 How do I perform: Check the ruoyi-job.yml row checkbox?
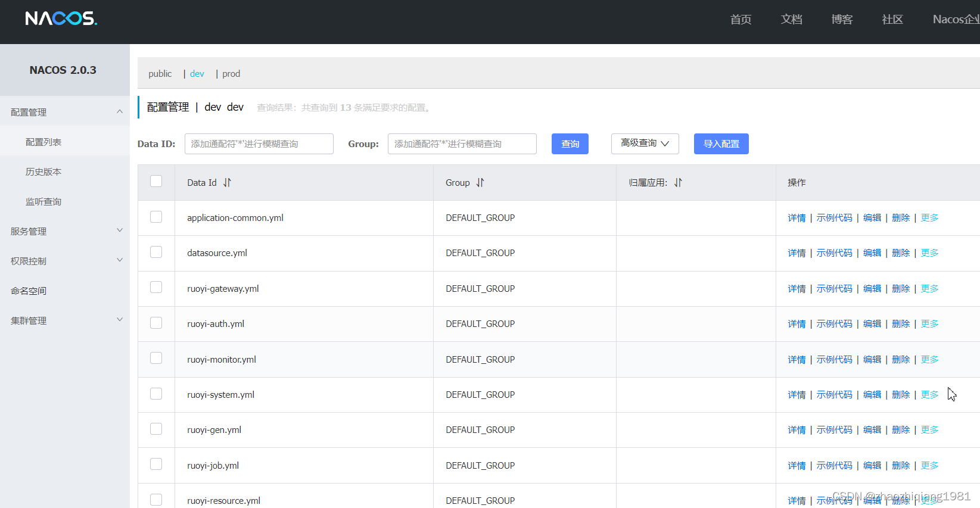coord(156,464)
